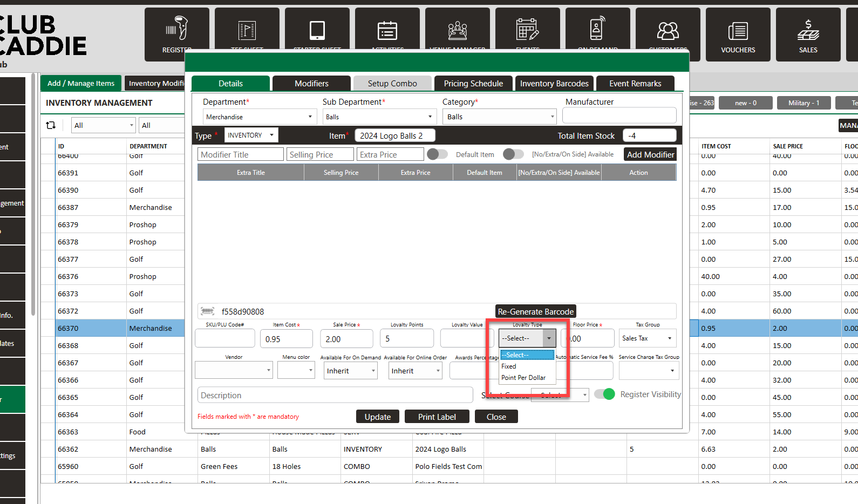Open the Inventory Barcodes tab
The height and width of the screenshot is (504, 858).
pos(554,84)
